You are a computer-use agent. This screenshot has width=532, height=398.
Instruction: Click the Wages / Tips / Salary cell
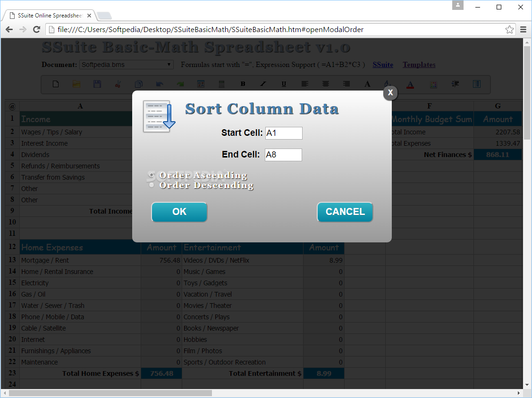[x=76, y=132]
